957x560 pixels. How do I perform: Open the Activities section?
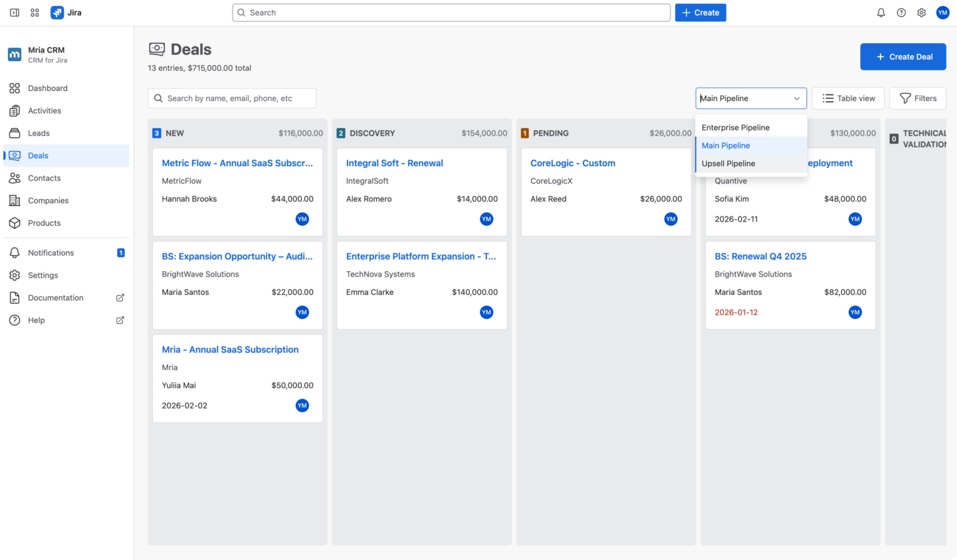(43, 110)
